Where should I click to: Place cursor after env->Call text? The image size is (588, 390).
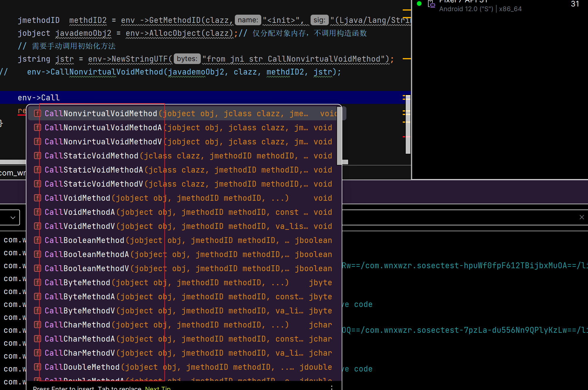tap(60, 98)
